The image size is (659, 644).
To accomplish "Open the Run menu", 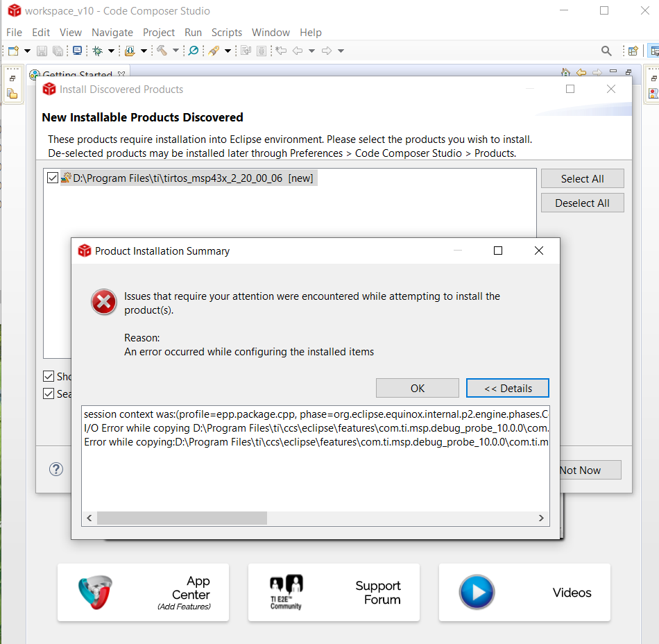I will tap(193, 33).
